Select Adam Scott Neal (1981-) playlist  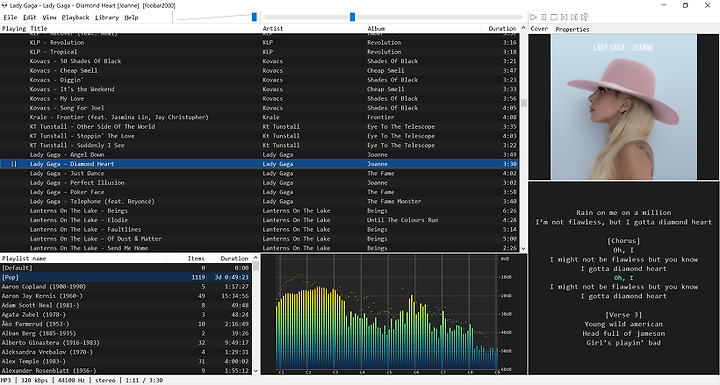click(126, 305)
